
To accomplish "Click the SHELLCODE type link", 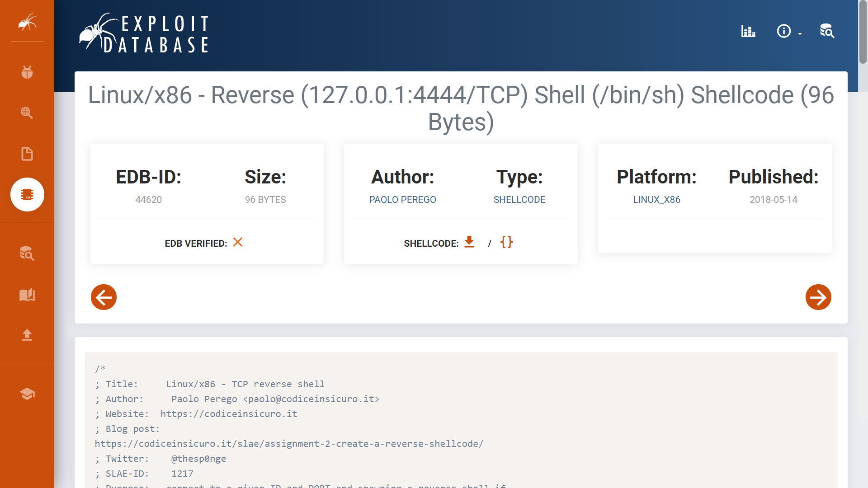I will coord(519,200).
